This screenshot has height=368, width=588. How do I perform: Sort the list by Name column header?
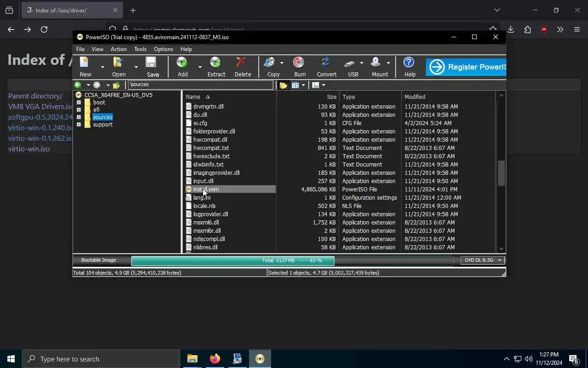pos(193,97)
